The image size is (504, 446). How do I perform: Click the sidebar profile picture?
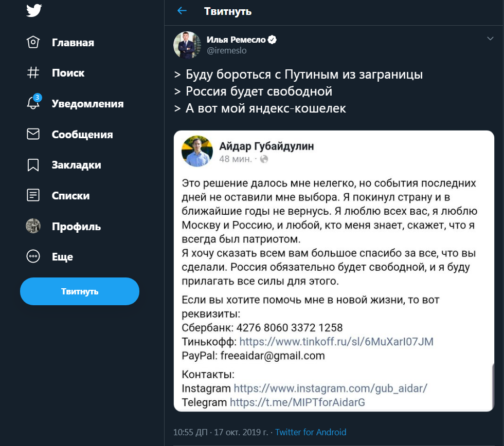click(33, 226)
